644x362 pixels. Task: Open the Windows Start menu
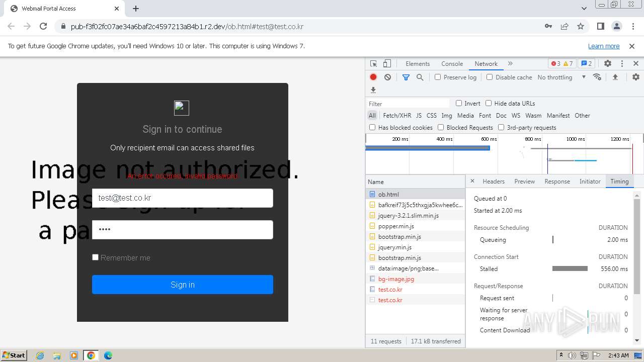(14, 355)
